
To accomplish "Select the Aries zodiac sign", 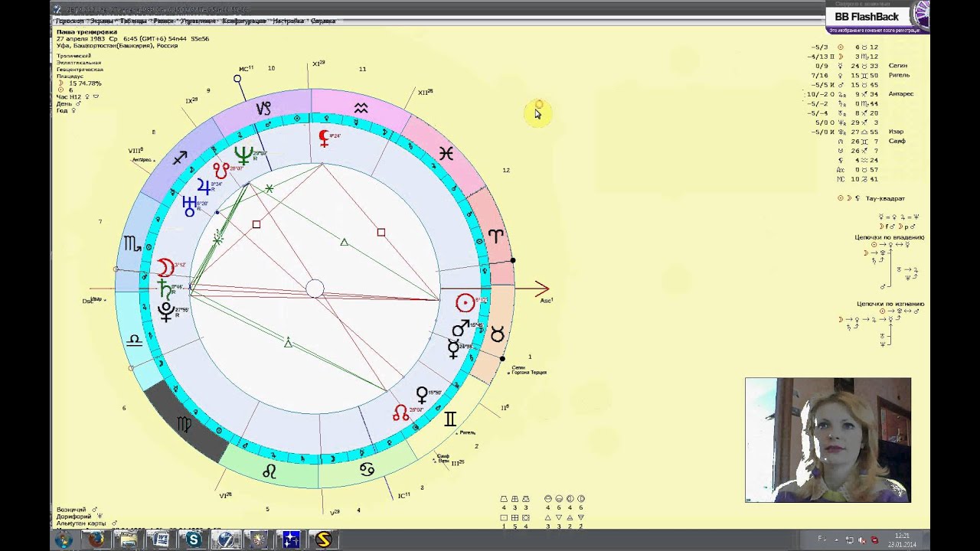I will 496,236.
